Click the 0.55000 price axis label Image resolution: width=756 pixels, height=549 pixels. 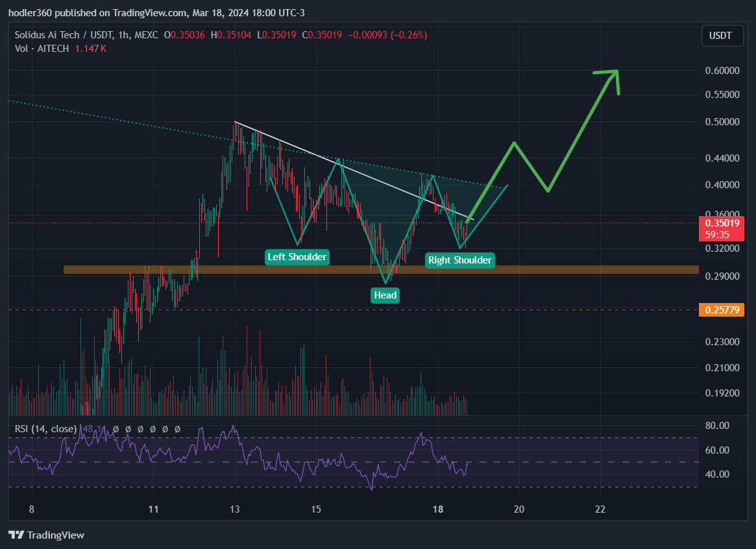[x=722, y=95]
